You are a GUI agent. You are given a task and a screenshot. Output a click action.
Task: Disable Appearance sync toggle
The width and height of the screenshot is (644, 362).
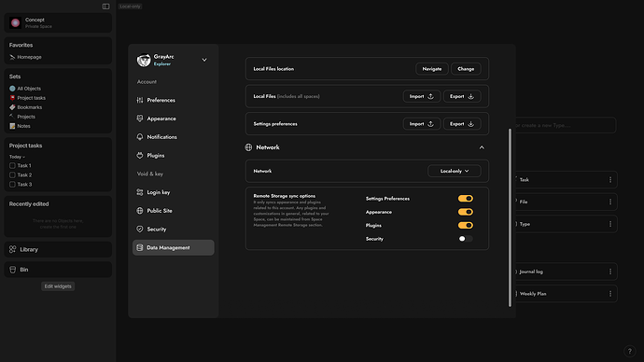(x=466, y=212)
